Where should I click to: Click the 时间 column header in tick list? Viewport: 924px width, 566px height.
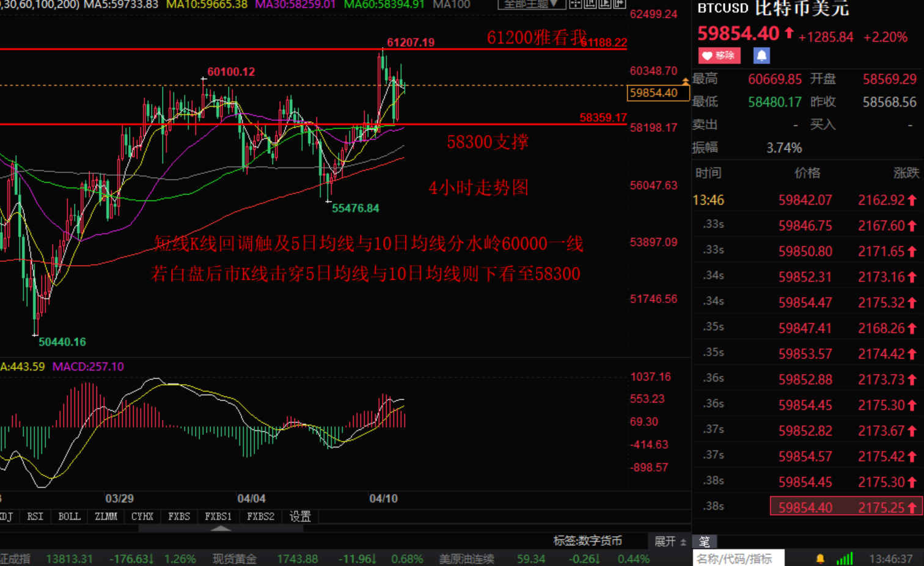coord(708,173)
